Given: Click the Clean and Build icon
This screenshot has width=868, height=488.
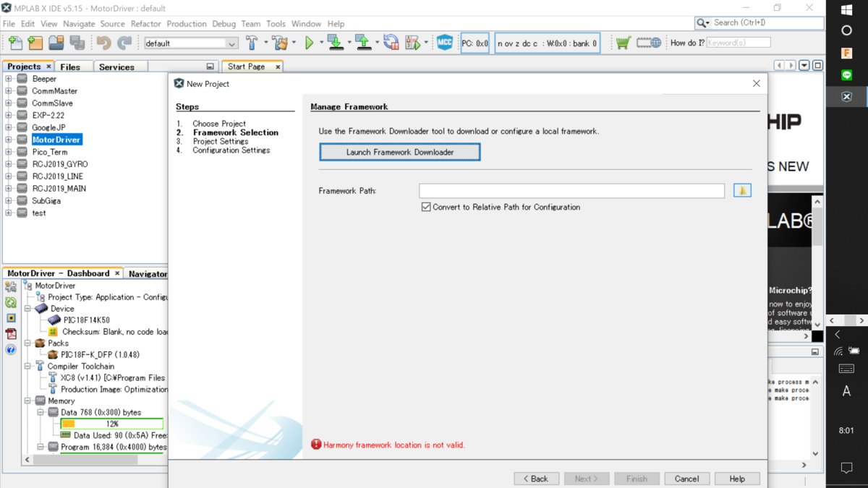Looking at the screenshot, I should pos(279,43).
